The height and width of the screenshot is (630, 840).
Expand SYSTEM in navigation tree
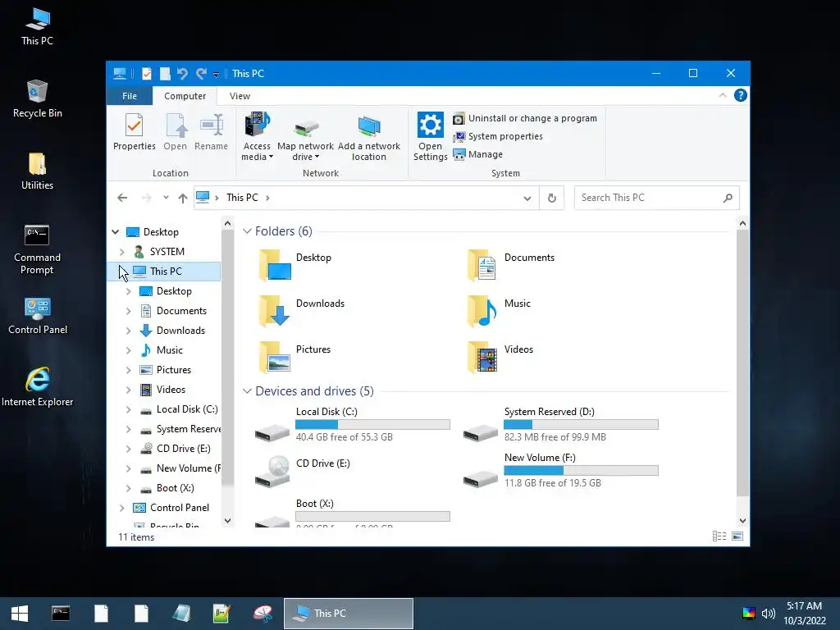click(122, 252)
